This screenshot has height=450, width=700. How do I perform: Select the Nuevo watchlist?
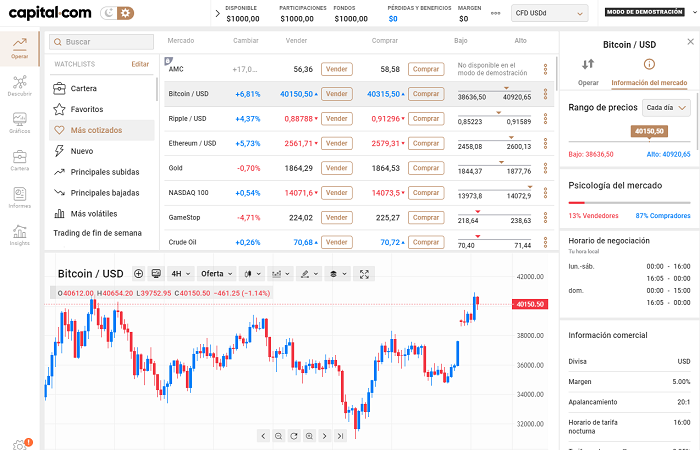click(102, 151)
